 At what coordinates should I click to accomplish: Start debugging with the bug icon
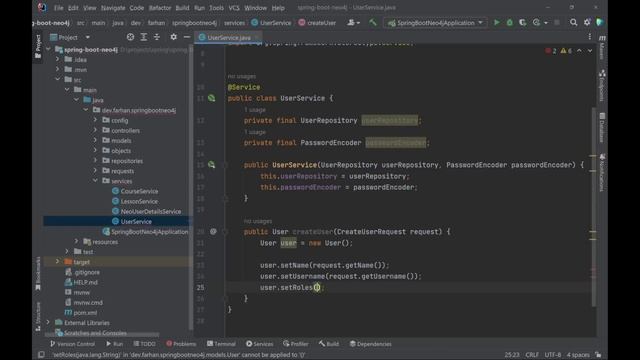pyautogui.click(x=509, y=22)
